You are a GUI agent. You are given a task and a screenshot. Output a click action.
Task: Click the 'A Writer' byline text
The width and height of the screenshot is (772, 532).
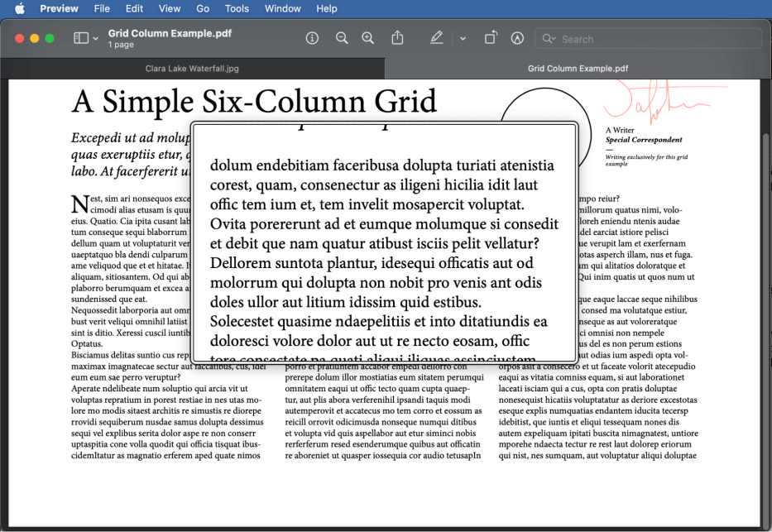click(x=620, y=130)
